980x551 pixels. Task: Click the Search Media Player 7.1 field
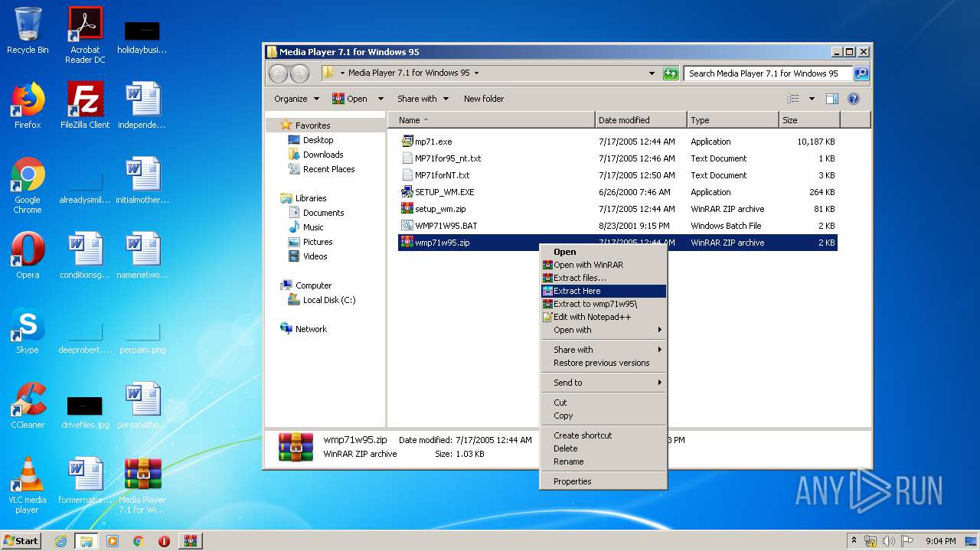tap(769, 73)
